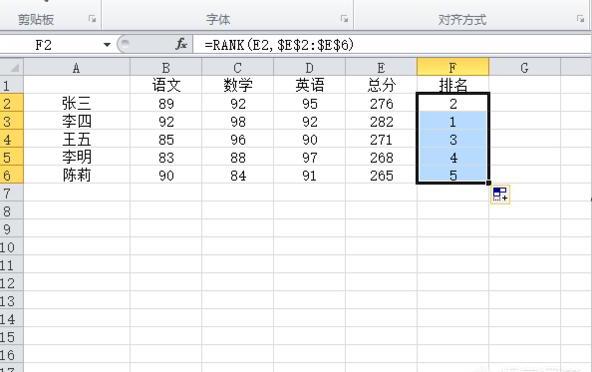Select the cell with name 王五

(x=77, y=139)
